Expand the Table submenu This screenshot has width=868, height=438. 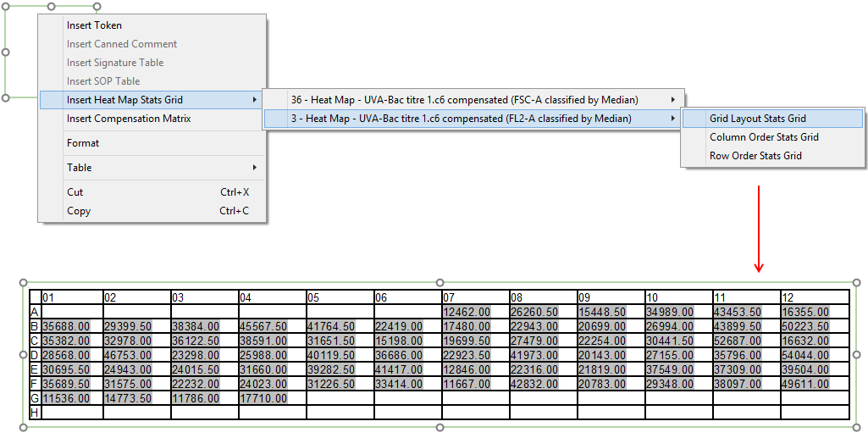(80, 168)
